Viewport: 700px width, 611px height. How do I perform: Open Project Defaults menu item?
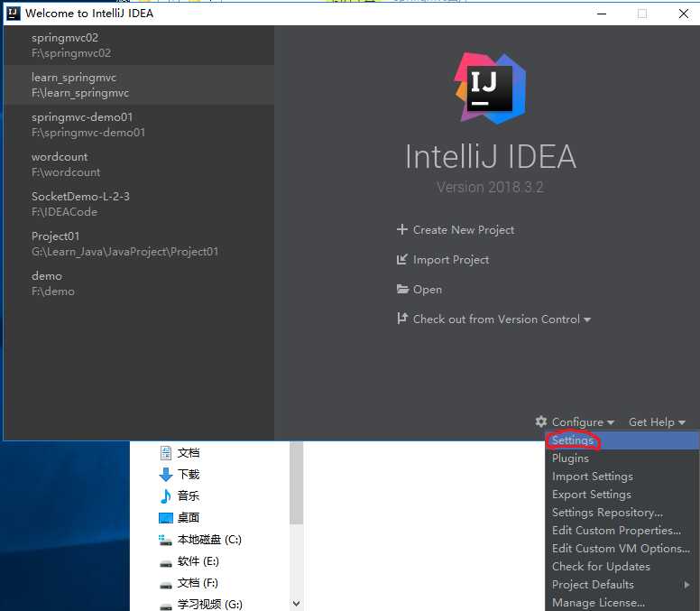tap(622, 584)
